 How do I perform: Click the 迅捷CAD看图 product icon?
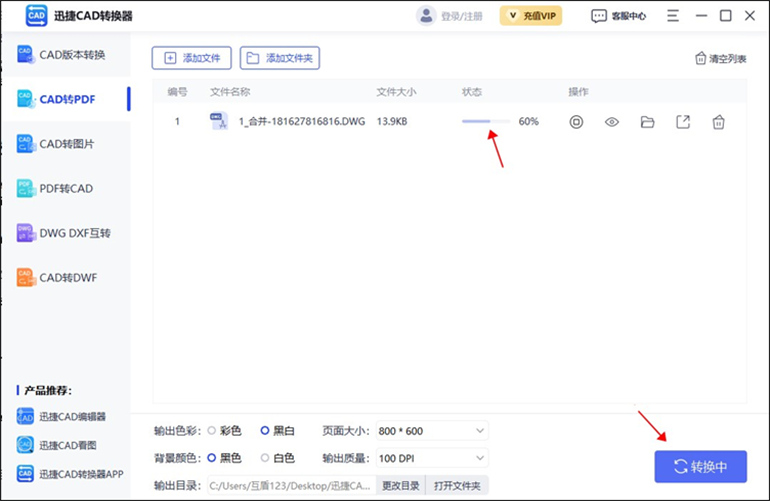(x=26, y=445)
